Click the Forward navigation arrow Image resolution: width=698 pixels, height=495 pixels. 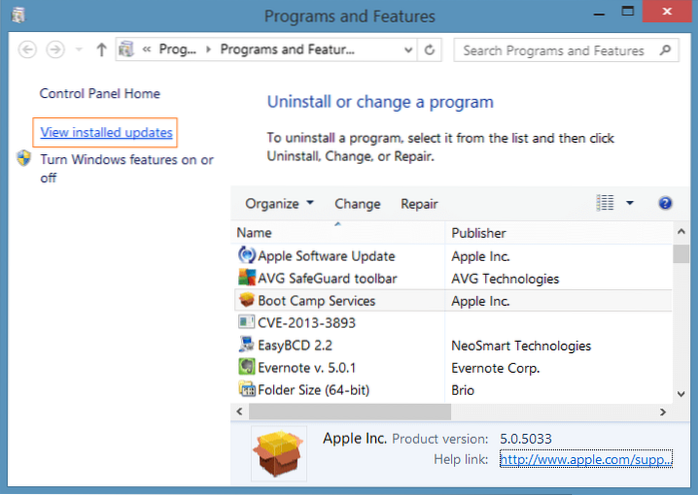[x=56, y=49]
